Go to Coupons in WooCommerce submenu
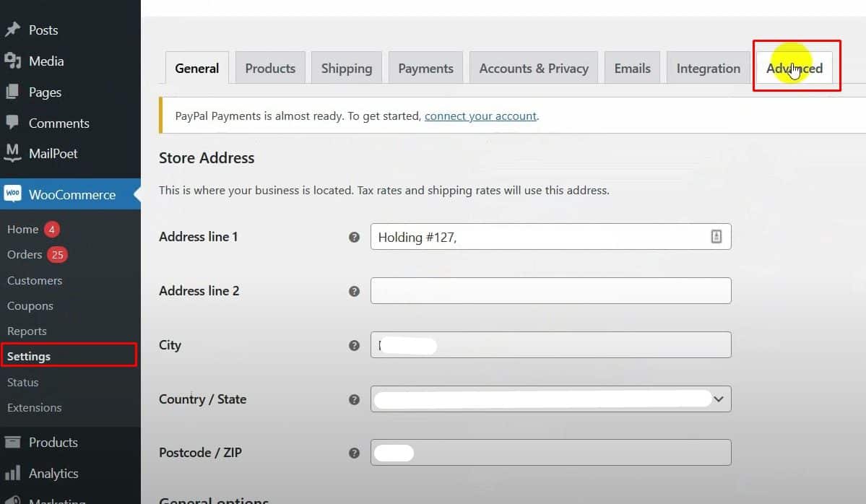This screenshot has width=866, height=504. pos(30,305)
